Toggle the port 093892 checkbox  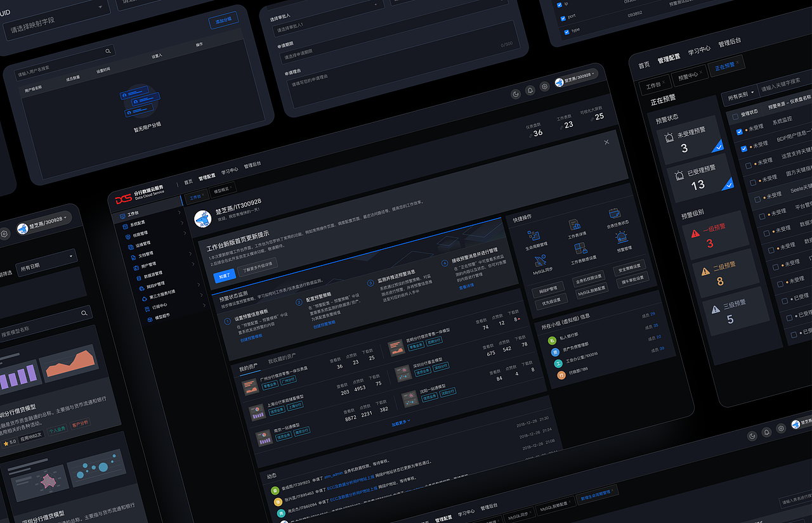[564, 18]
